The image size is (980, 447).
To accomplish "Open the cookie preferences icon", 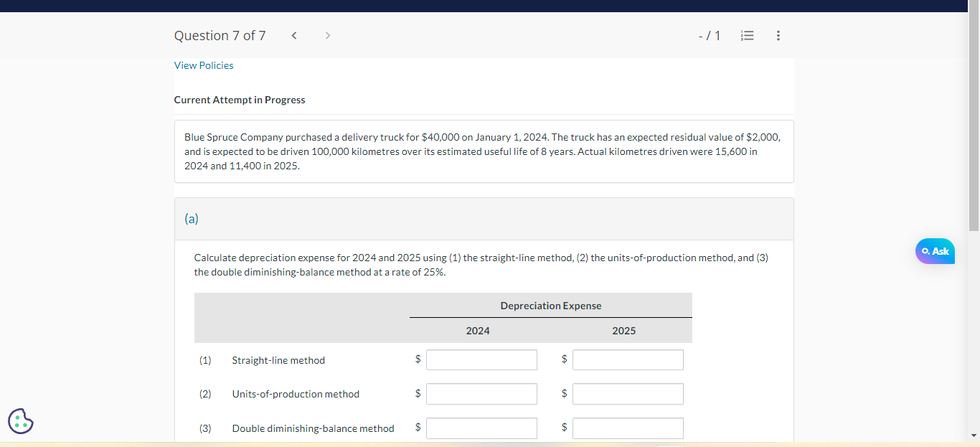I will [x=21, y=421].
